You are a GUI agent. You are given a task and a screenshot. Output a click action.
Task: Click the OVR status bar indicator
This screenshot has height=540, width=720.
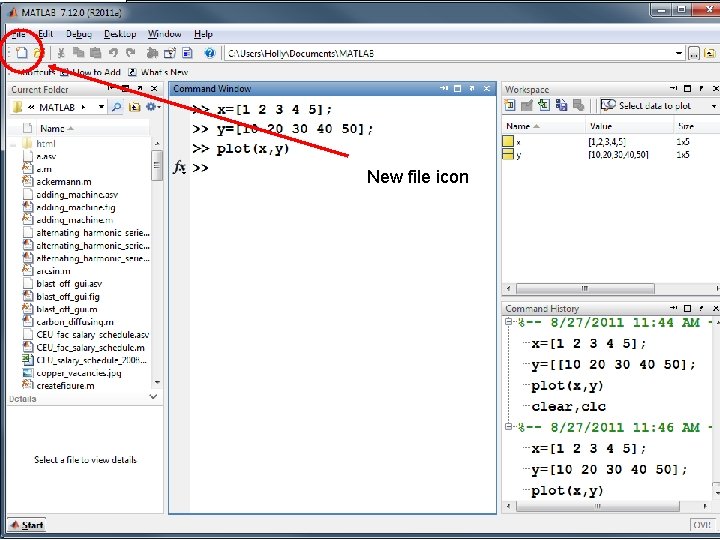pyautogui.click(x=702, y=525)
